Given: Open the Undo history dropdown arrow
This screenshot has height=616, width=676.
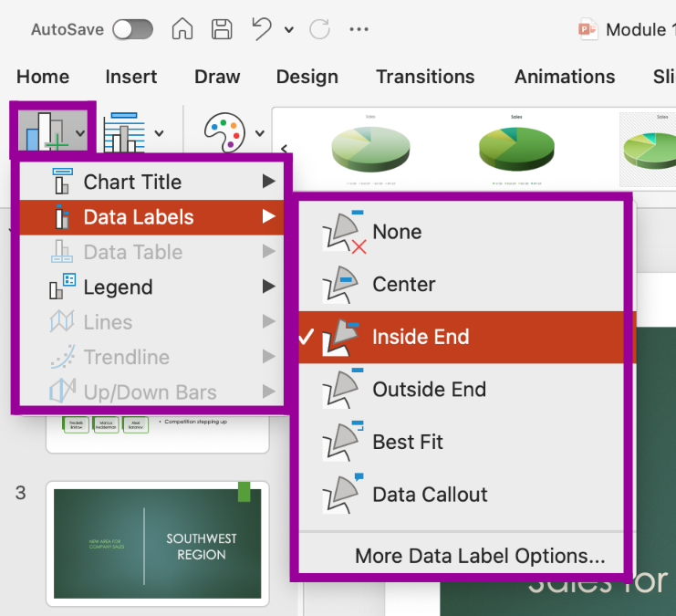Looking at the screenshot, I should click(x=289, y=30).
